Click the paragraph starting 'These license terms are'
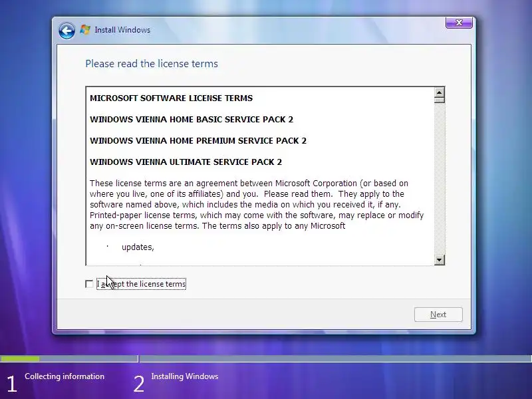532x399 pixels. (x=257, y=205)
